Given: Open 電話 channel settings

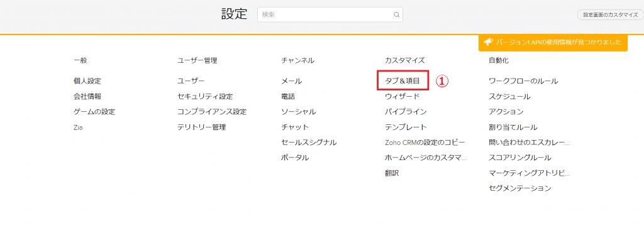Looking at the screenshot, I should click(287, 97).
